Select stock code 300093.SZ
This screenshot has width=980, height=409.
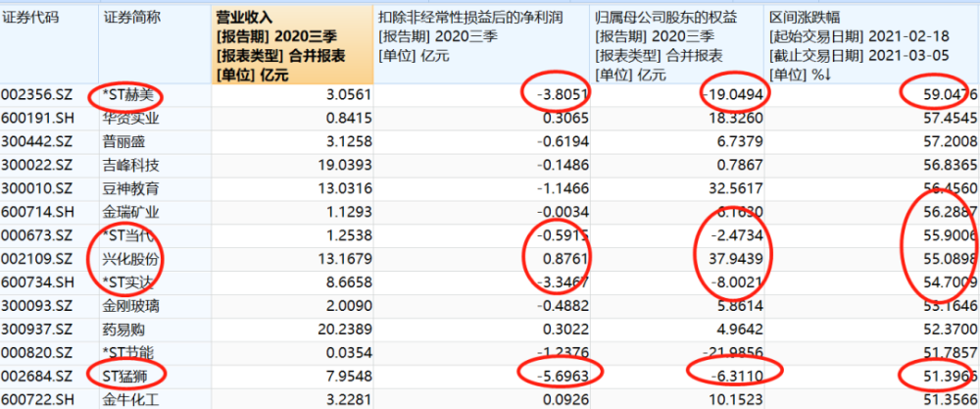point(37,306)
